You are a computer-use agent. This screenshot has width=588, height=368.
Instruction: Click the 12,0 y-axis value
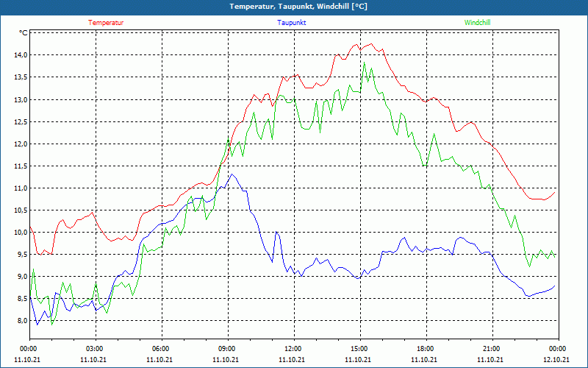pyautogui.click(x=21, y=144)
